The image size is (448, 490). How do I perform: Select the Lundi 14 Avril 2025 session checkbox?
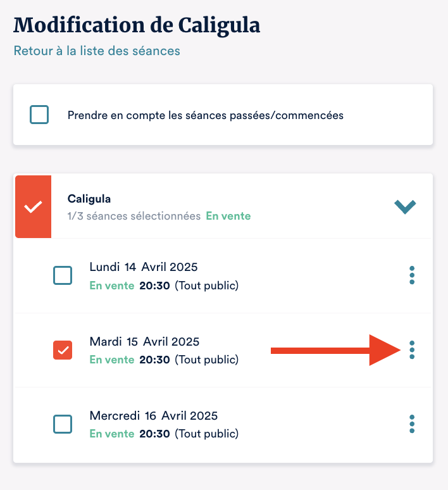point(63,275)
